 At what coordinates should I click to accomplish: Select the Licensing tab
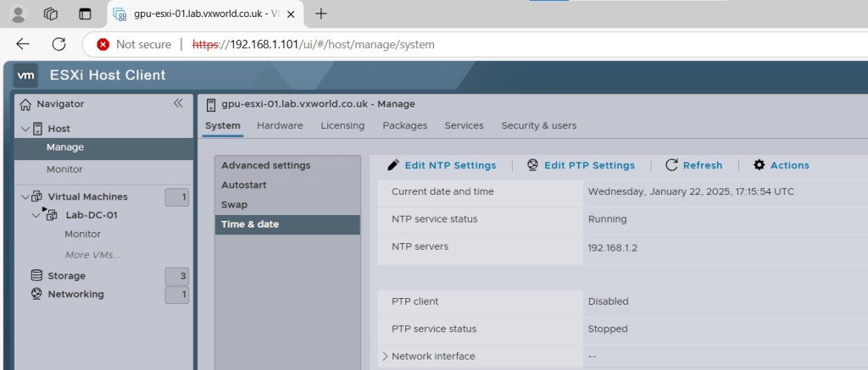[342, 125]
